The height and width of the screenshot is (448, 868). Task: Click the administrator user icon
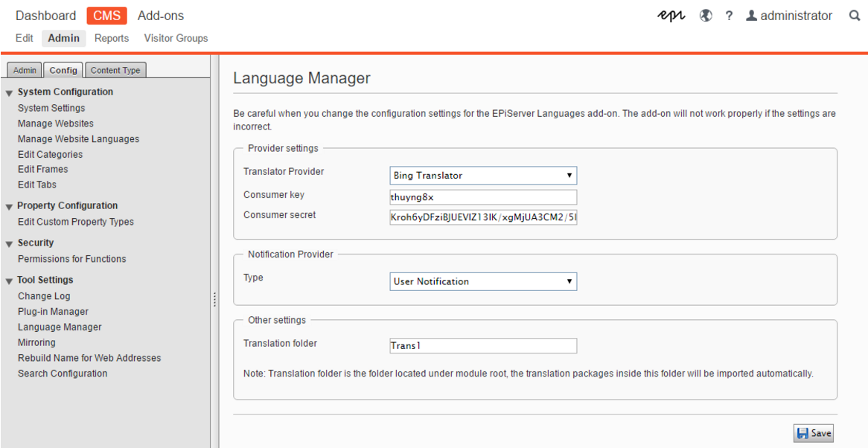(751, 16)
